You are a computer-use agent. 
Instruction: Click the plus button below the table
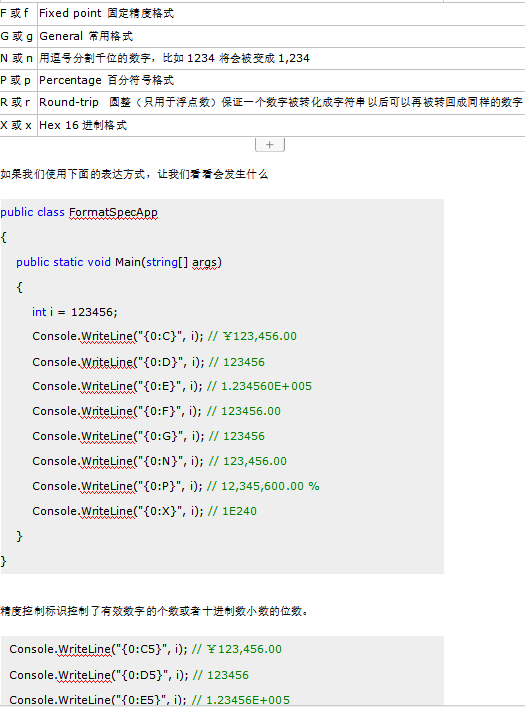tap(270, 145)
